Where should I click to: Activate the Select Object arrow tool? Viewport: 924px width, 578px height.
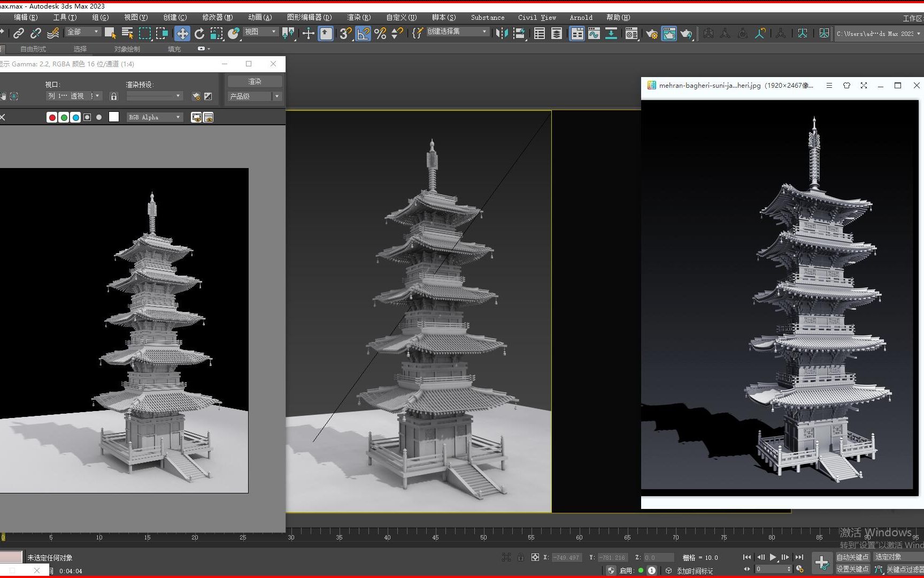[110, 32]
